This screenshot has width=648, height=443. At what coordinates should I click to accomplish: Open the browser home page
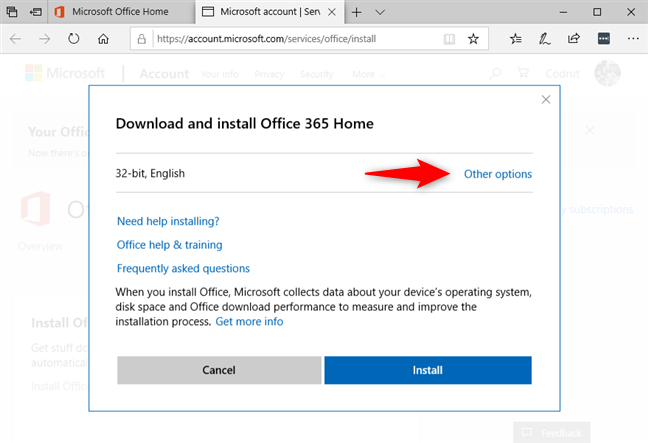[x=103, y=39]
